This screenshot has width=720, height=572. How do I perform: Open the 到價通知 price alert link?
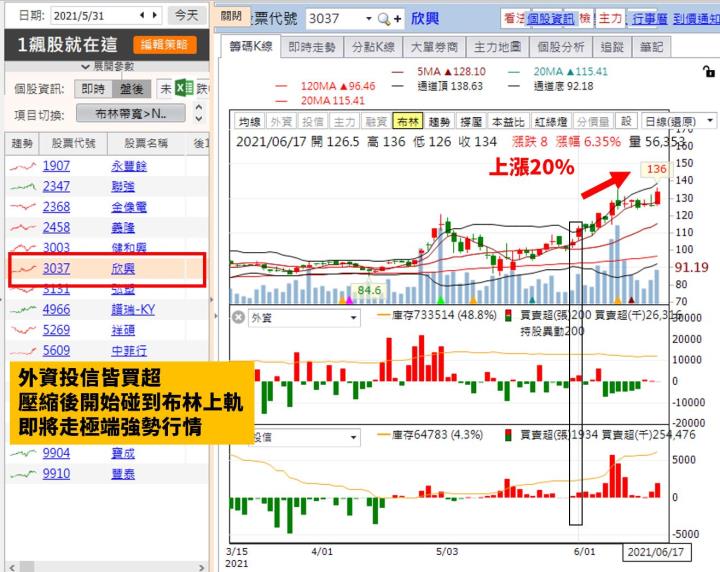[696, 19]
